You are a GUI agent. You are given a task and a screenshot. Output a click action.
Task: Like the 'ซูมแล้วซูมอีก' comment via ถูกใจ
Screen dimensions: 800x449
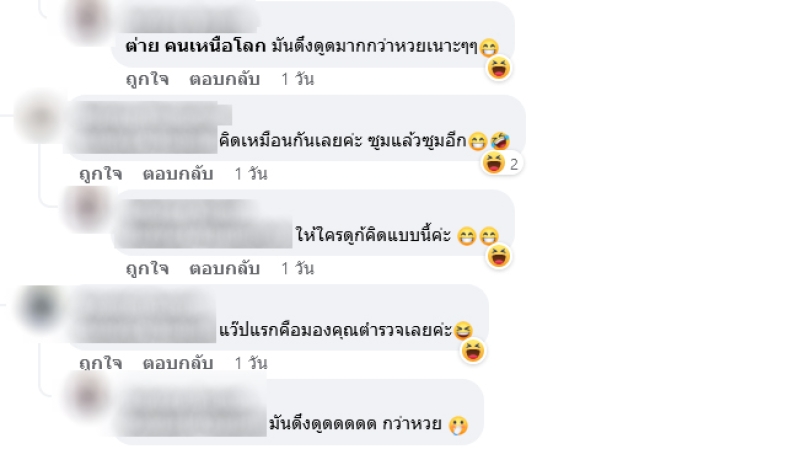click(x=101, y=174)
